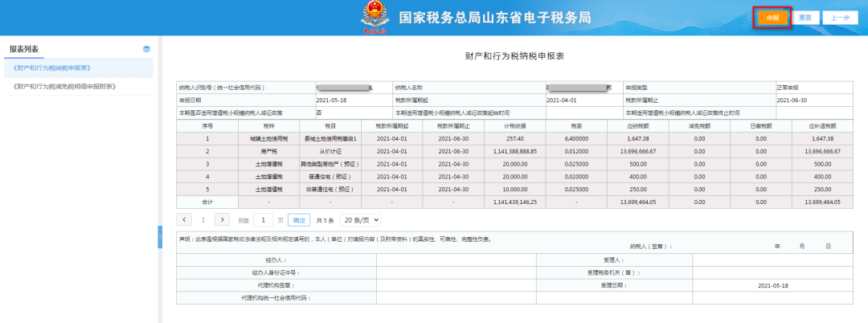The image size is (868, 323).
Task: Click the 应补退税额 column header
Action: click(823, 125)
